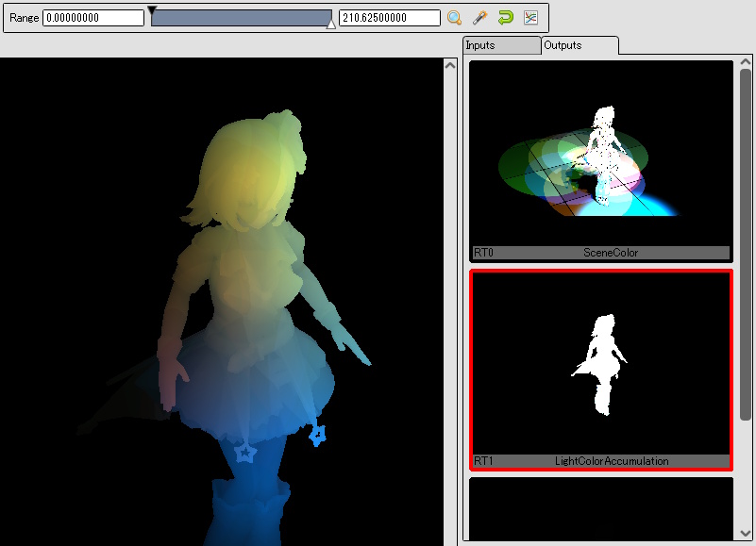Select the third partially visible output thumbnail
This screenshot has height=546, width=756.
601,509
